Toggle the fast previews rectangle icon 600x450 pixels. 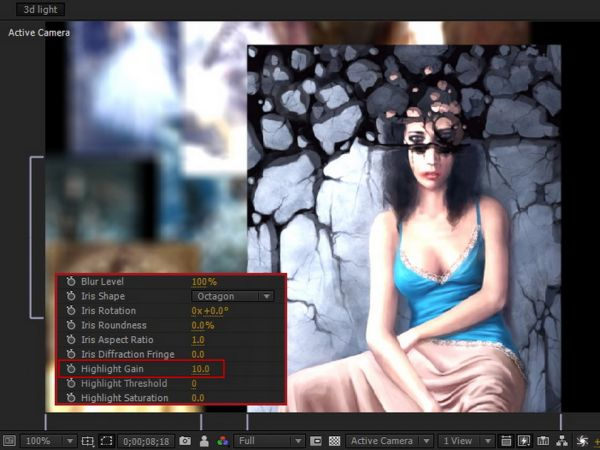pos(316,441)
